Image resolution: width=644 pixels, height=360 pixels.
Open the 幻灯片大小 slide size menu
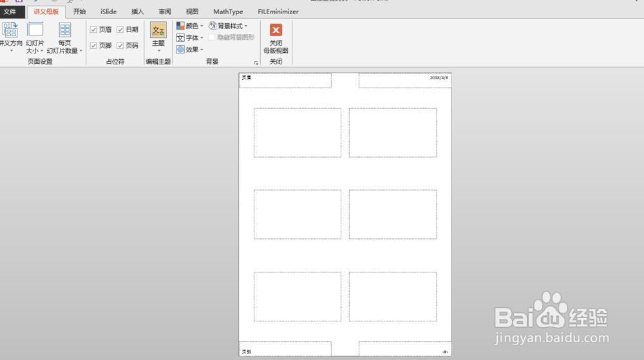click(35, 38)
